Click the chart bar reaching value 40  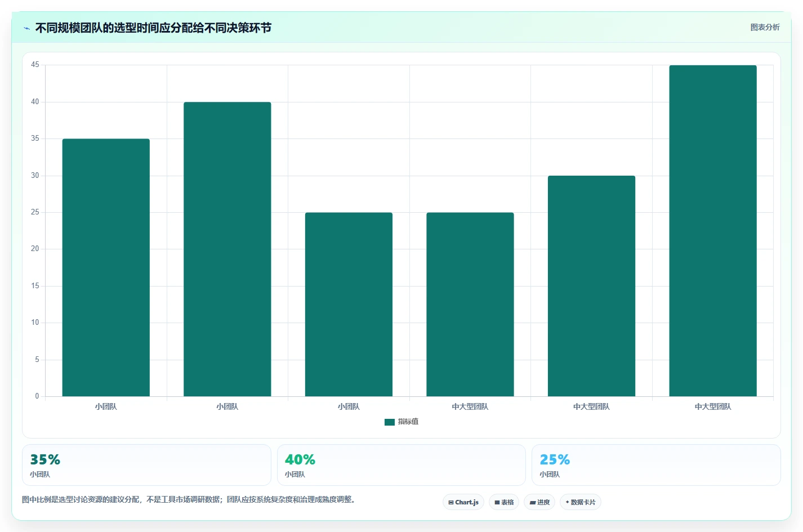click(227, 249)
